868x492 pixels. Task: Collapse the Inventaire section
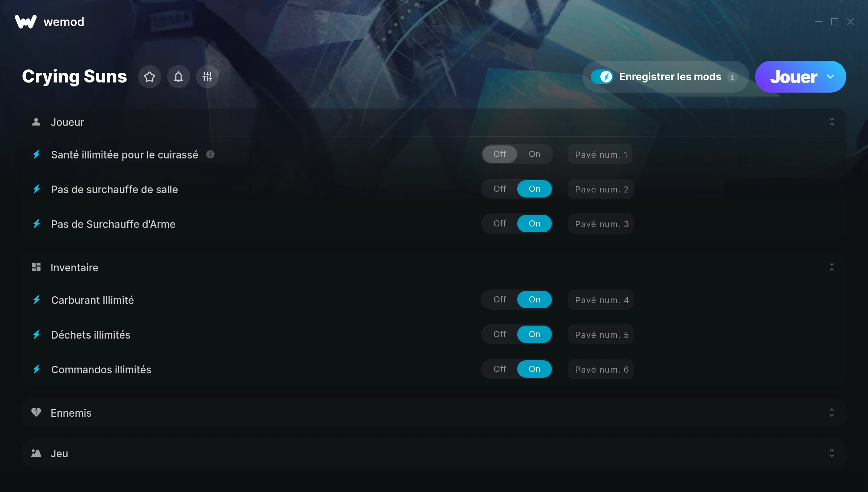point(831,267)
